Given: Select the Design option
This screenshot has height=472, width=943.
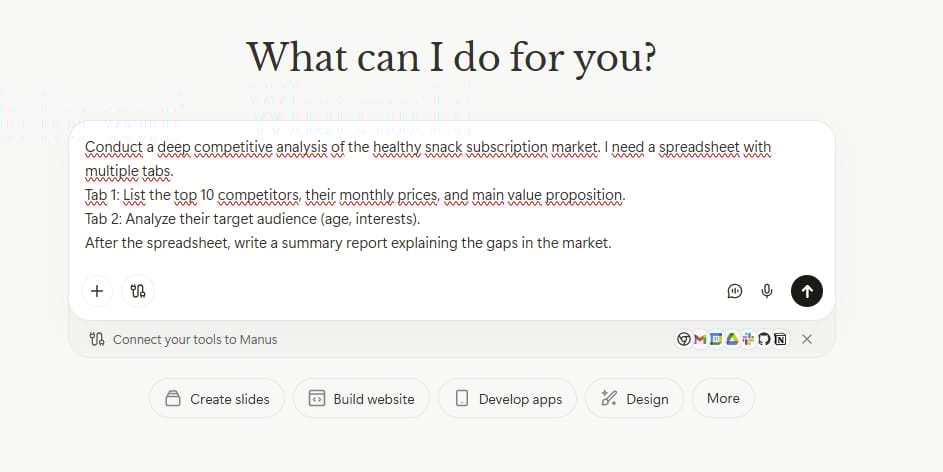Looking at the screenshot, I should 634,398.
